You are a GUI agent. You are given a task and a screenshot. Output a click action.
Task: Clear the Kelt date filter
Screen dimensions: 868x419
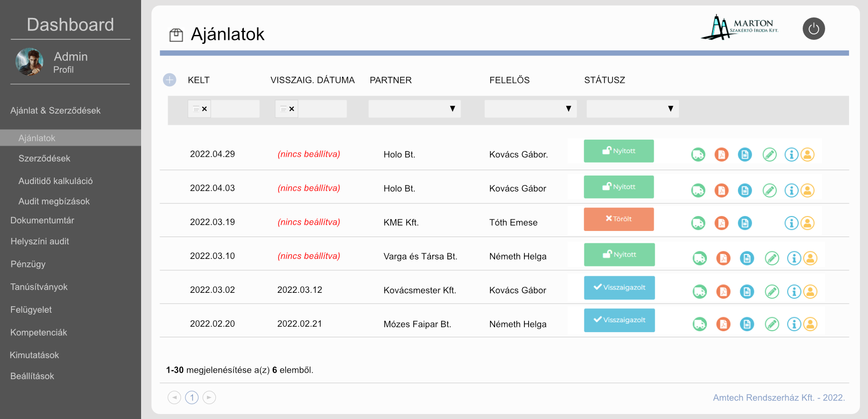(x=204, y=109)
